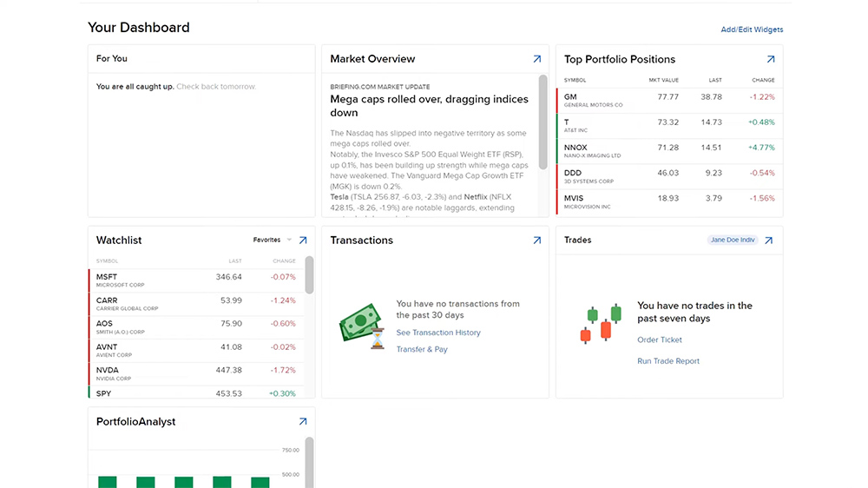Click Transfer & Pay link
This screenshot has width=868, height=488.
422,349
